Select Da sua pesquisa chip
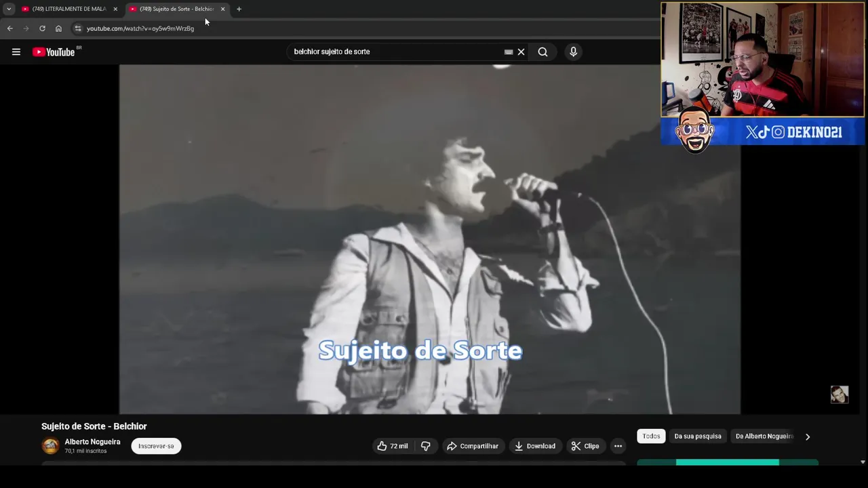Image resolution: width=868 pixels, height=488 pixels. [x=698, y=436]
